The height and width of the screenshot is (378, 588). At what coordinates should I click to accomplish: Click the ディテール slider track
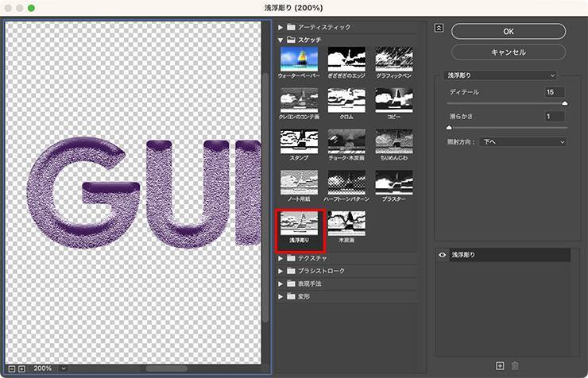pyautogui.click(x=507, y=103)
